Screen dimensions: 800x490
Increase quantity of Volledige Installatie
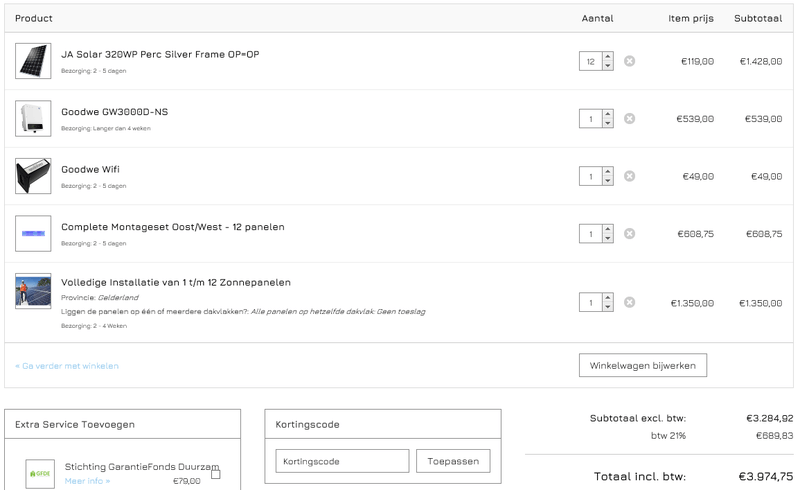[608, 298]
